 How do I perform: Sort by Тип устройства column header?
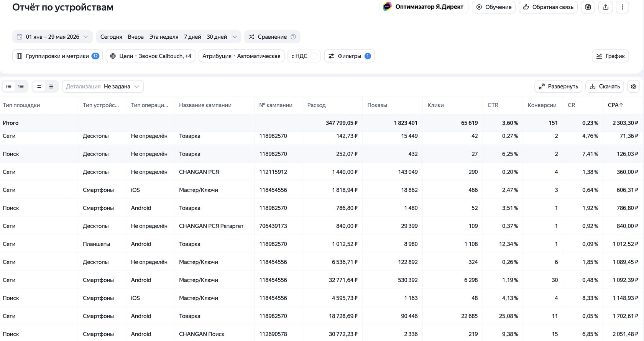point(101,105)
